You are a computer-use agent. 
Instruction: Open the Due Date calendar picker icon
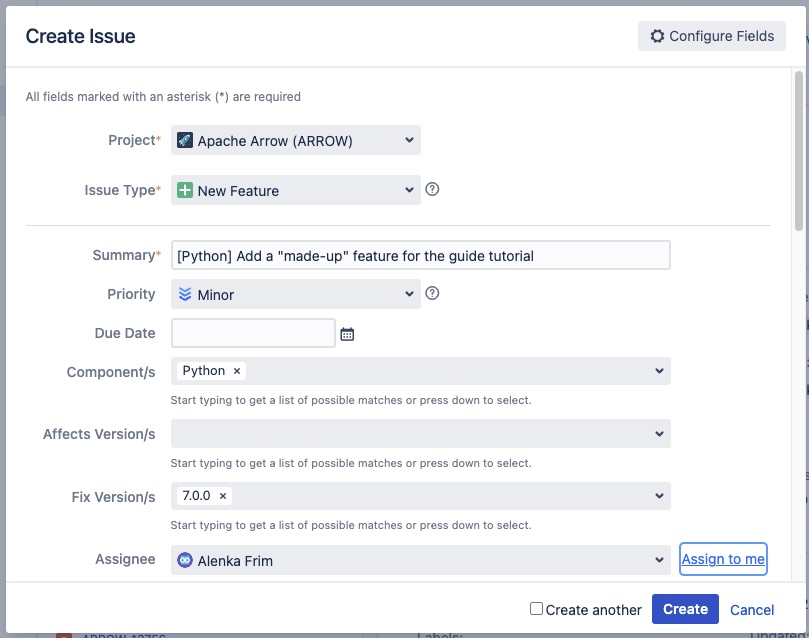coord(347,334)
